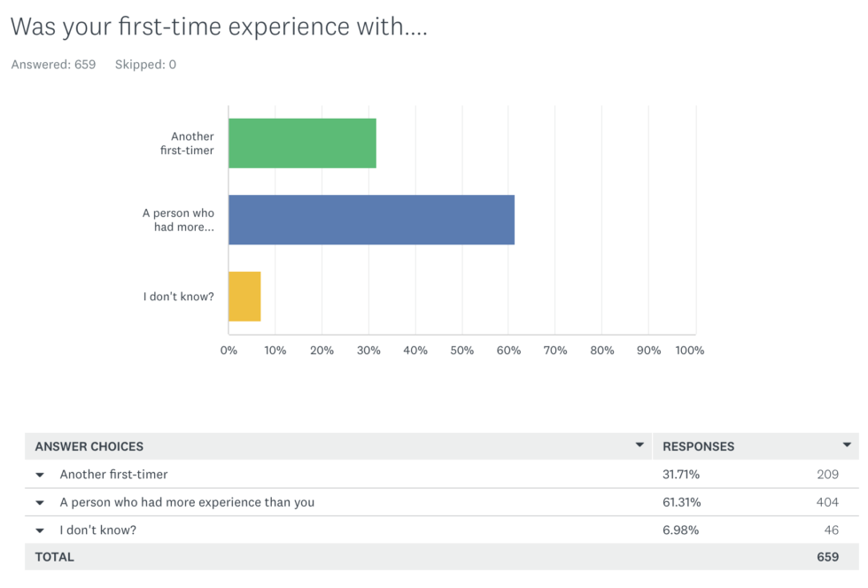Click the blue 'A person who had more' bar
This screenshot has width=868, height=588.
pyautogui.click(x=371, y=220)
